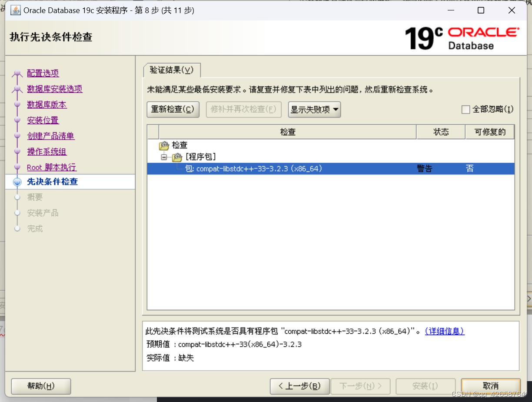This screenshot has height=402, width=532.
Task: Click the 重新检查(C) button
Action: coord(173,110)
